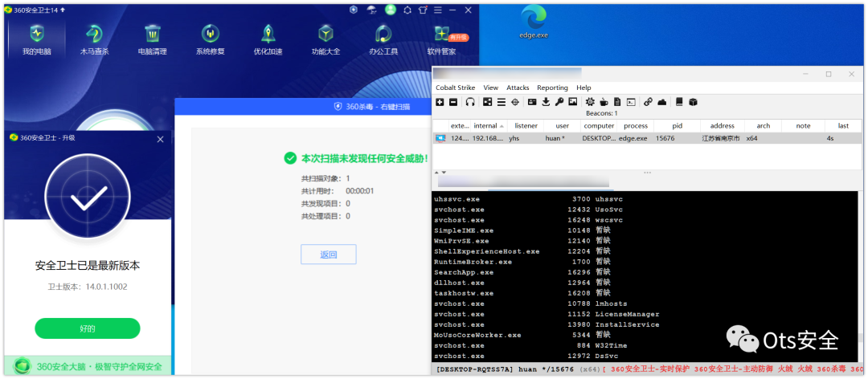The image size is (868, 379).
Task: Select the edge.exe beacon row
Action: tap(646, 138)
